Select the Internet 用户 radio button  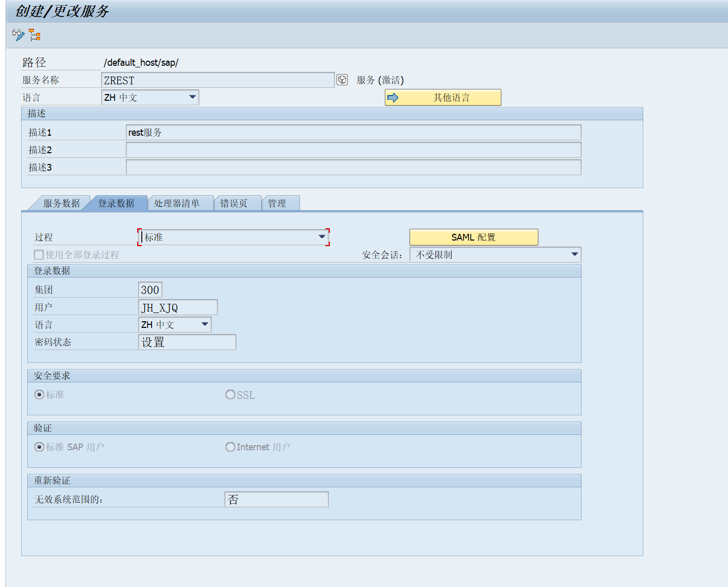tap(230, 447)
